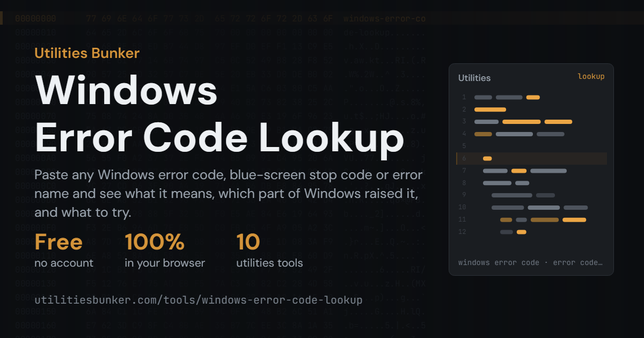
Task: Click the Utilities title in the card
Action: coord(474,78)
